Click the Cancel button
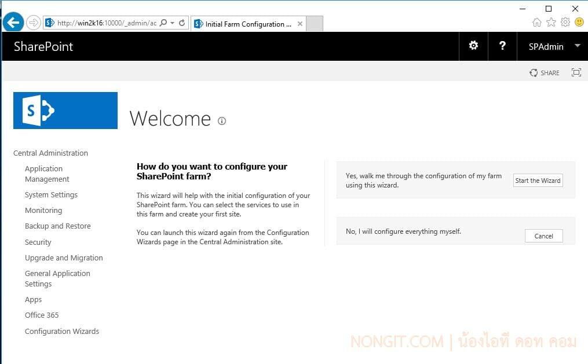The width and height of the screenshot is (588, 364). (x=544, y=236)
